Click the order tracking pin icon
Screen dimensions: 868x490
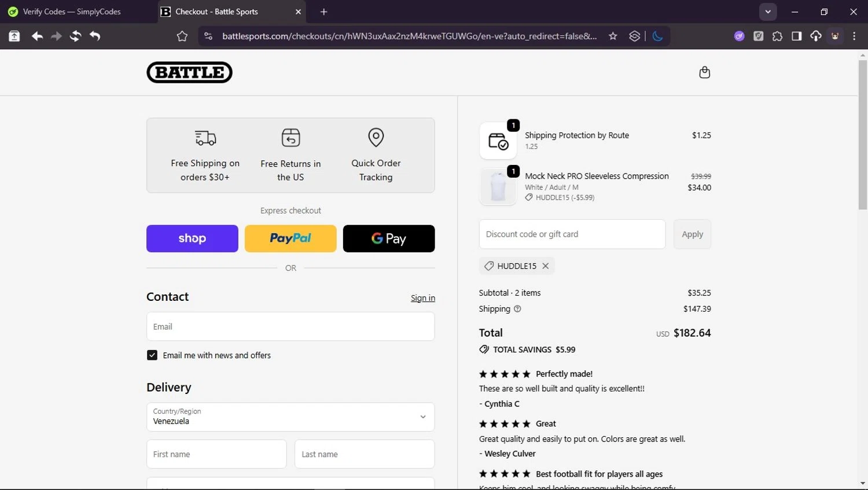[376, 137]
